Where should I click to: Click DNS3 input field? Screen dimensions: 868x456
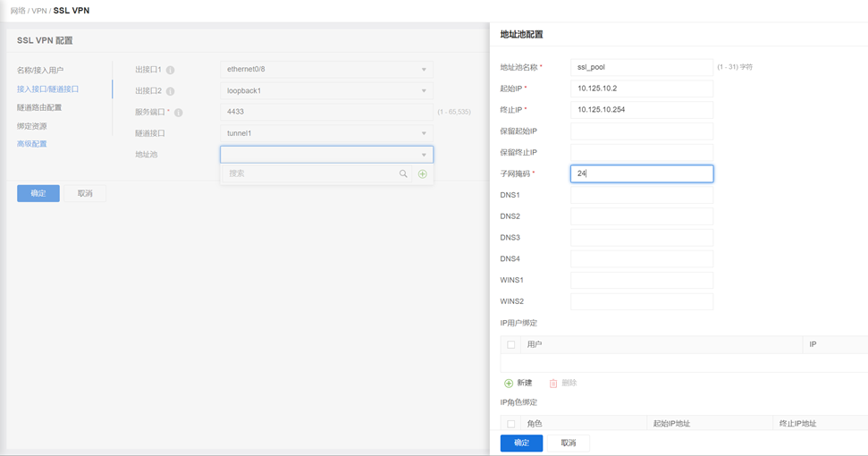pyautogui.click(x=642, y=238)
